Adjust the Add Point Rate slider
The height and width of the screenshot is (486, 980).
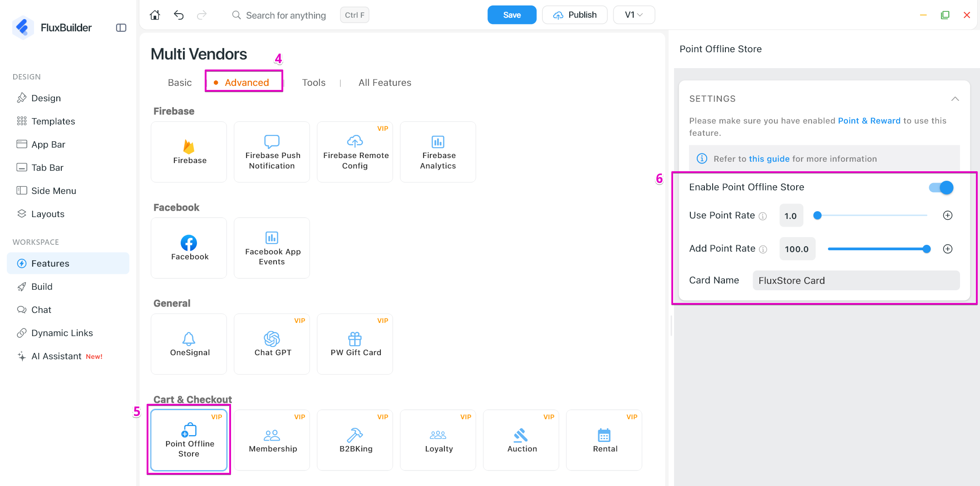tap(878, 249)
